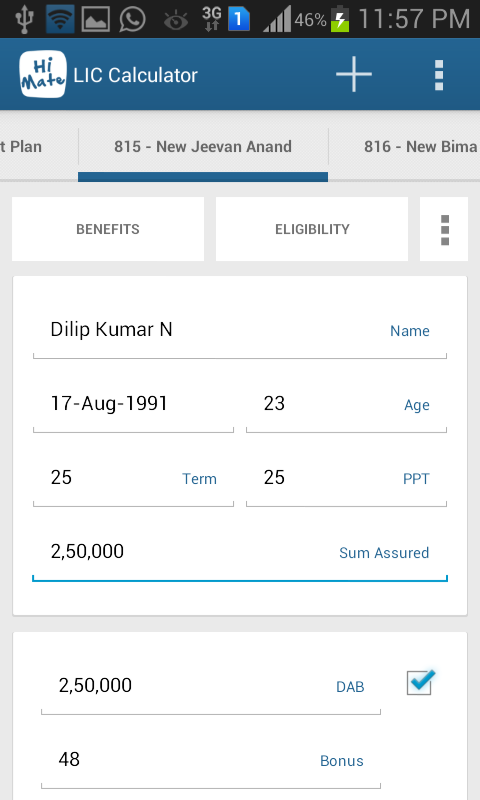This screenshot has height=800, width=480.
Task: Switch to the 816 - New Bima tab
Action: (x=419, y=147)
